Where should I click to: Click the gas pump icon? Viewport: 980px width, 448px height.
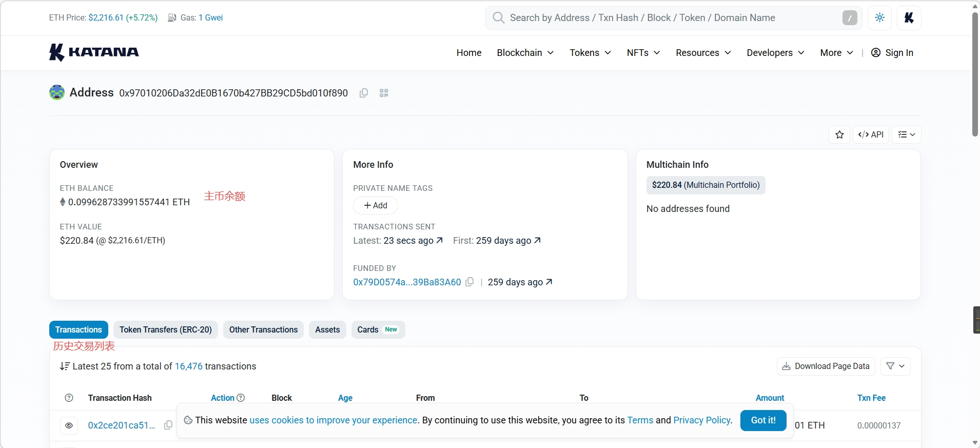pos(172,18)
